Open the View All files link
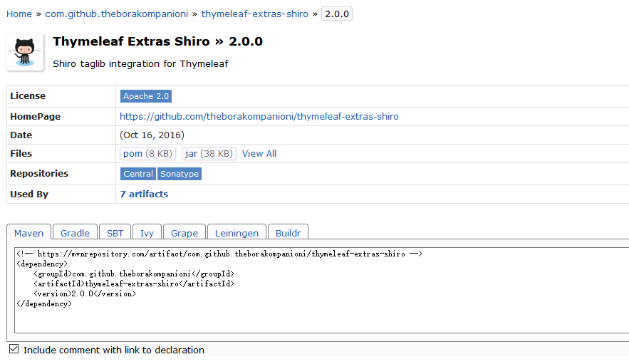Viewport: 629px width, 364px height. tap(259, 154)
